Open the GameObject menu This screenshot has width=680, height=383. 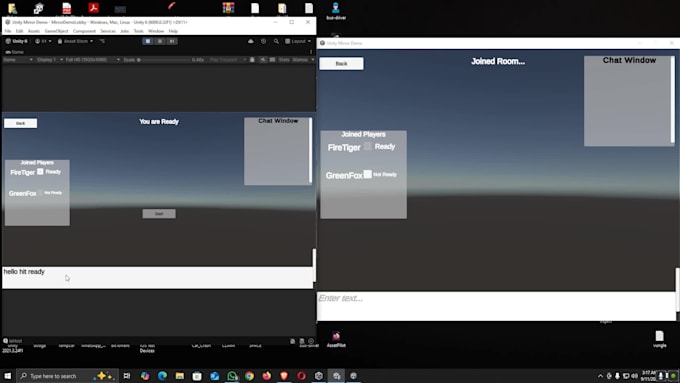click(x=56, y=31)
